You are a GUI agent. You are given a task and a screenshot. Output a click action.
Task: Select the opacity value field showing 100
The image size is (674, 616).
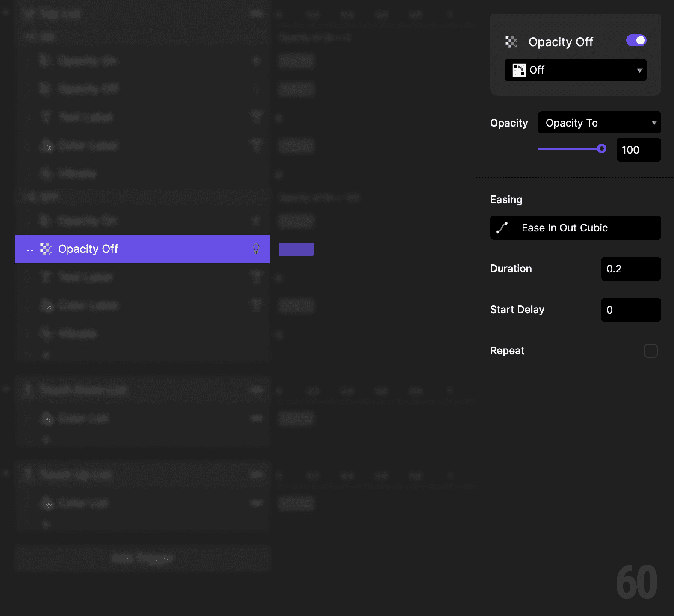(x=638, y=150)
